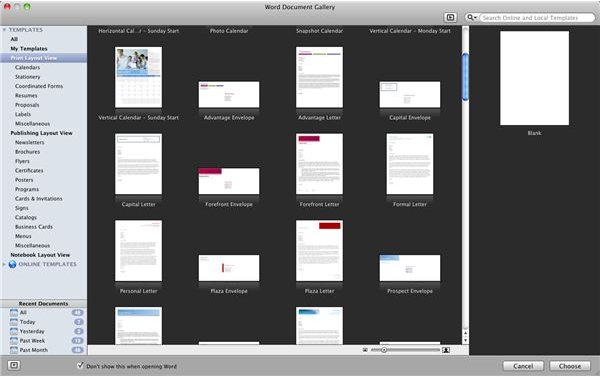
Task: Click the Cancel button
Action: coord(523,366)
